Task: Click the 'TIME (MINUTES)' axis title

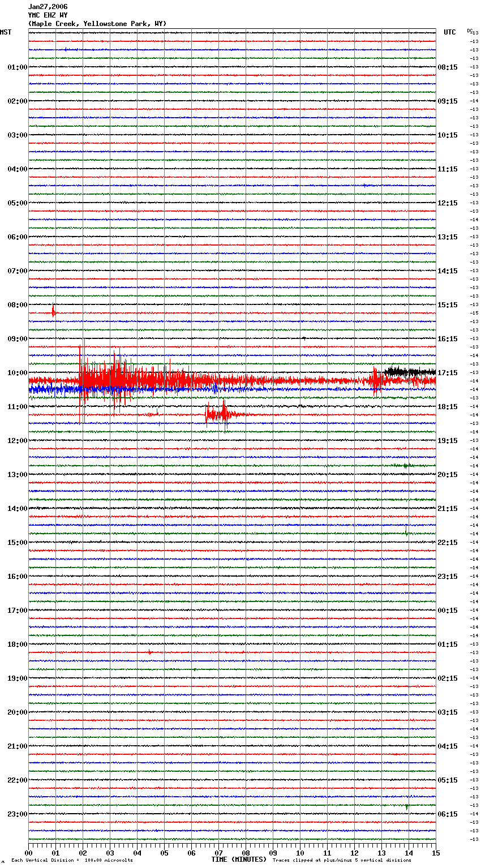Action: [239, 860]
